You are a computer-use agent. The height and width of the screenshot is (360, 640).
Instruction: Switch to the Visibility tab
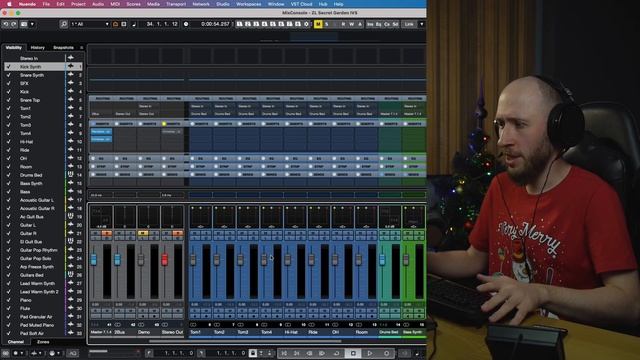click(x=13, y=48)
